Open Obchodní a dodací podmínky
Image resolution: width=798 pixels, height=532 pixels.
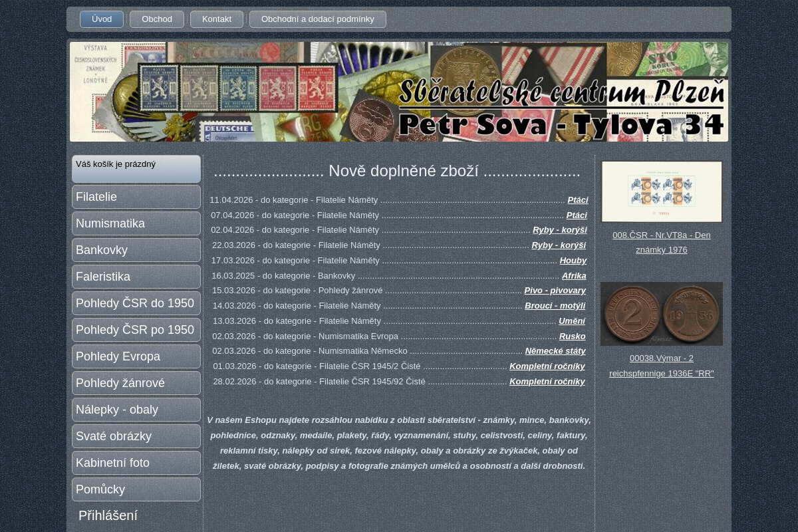click(317, 19)
